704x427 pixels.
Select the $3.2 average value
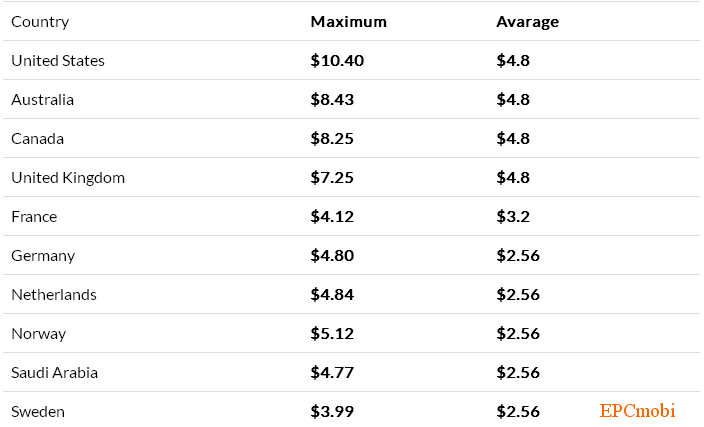[513, 217]
